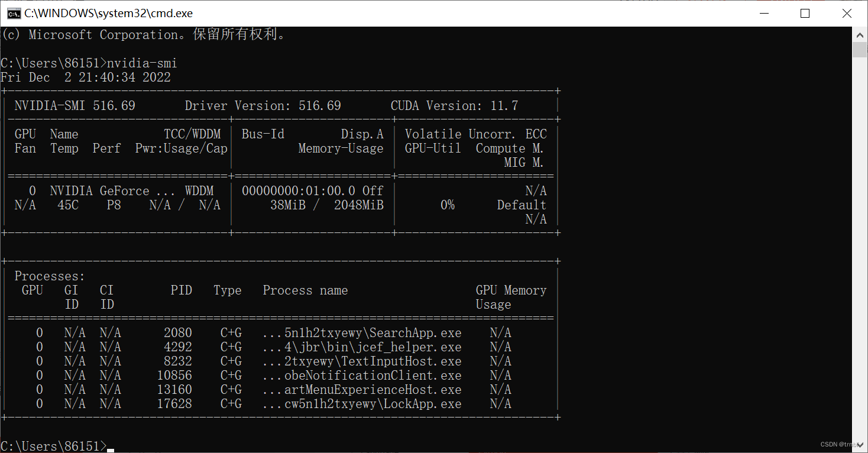
Task: Click the GPU-Util column header
Action: [x=433, y=148]
